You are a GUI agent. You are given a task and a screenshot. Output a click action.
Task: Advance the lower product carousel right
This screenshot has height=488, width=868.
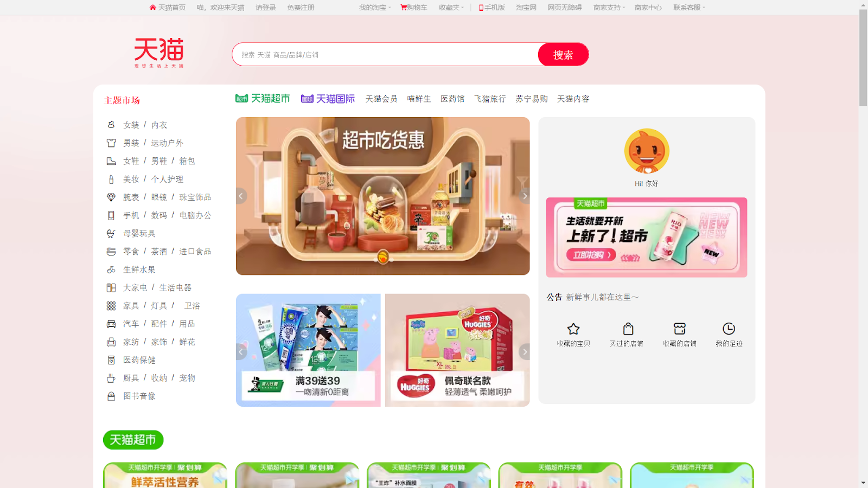click(524, 352)
